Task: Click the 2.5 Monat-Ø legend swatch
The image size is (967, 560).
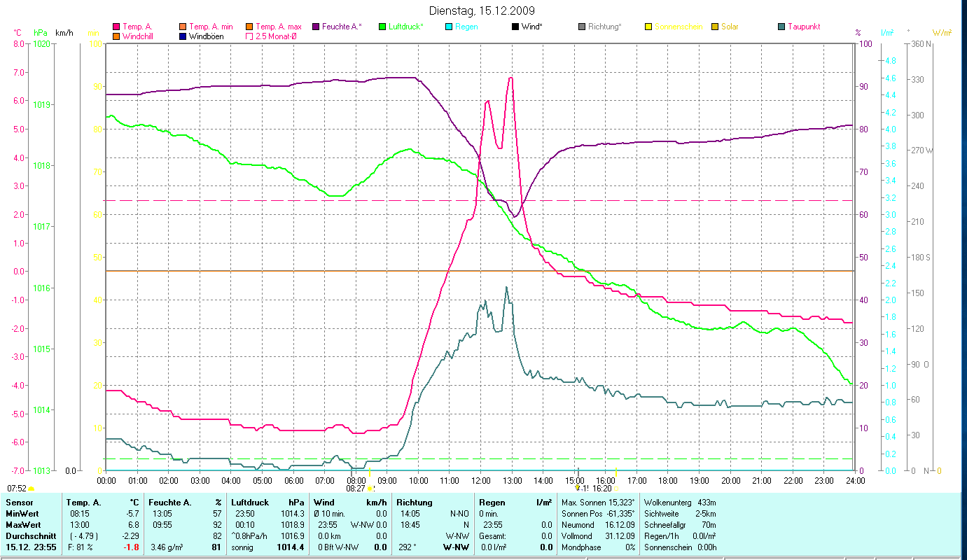Action: [249, 36]
